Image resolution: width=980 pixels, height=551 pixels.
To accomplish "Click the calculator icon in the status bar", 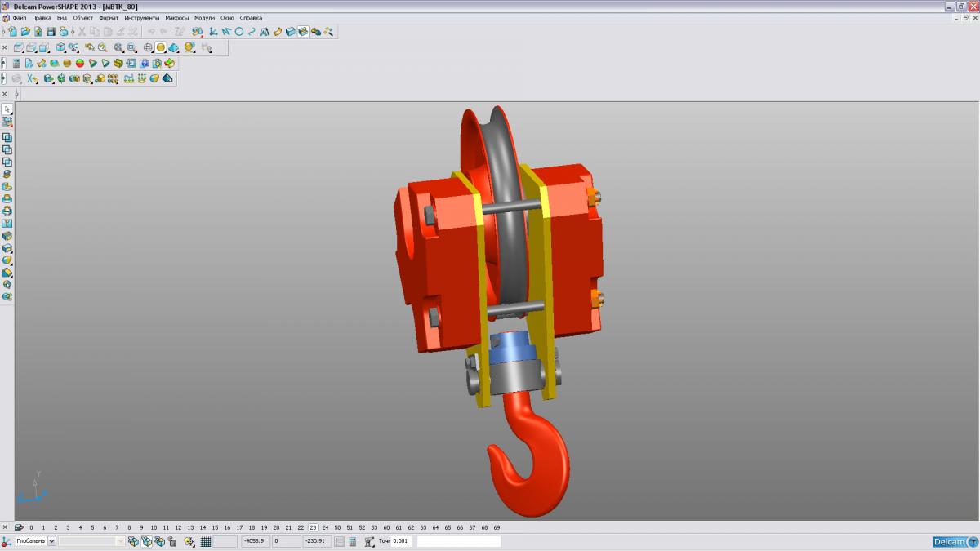I will point(352,541).
